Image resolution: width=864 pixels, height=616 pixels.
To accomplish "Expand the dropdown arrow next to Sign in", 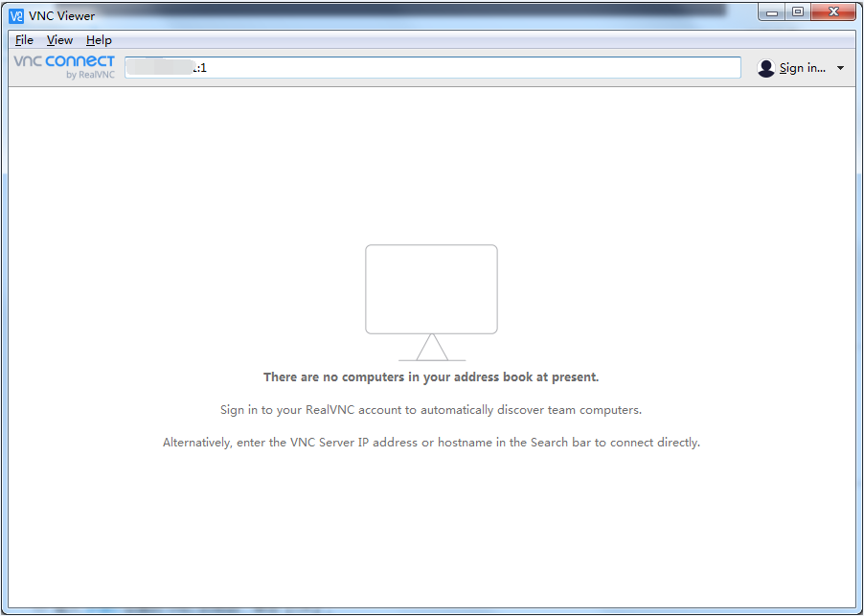I will [840, 68].
